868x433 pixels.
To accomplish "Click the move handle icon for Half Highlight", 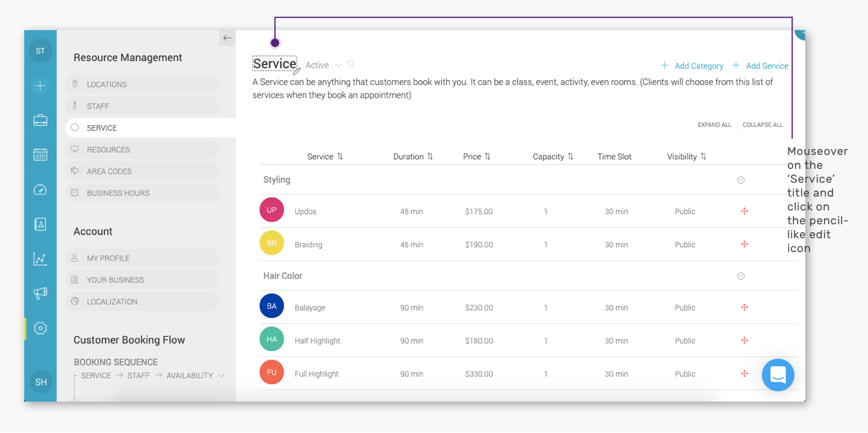I will 744,340.
